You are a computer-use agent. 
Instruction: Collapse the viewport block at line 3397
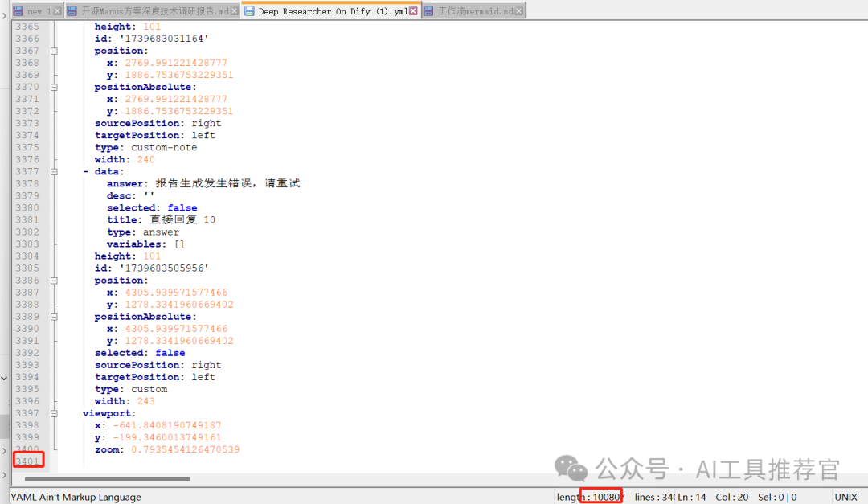click(54, 413)
